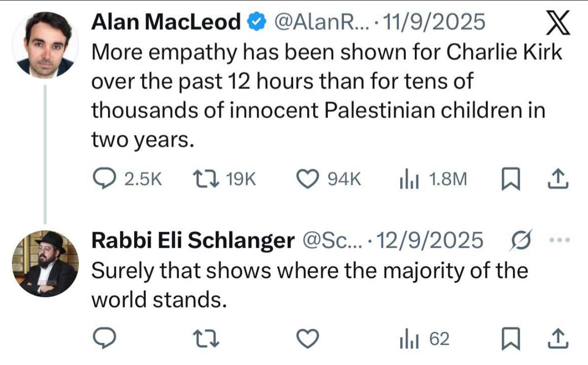Share Rabbi Eli Schlanger's reply
Image resolution: width=588 pixels, height=365 pixels.
(558, 339)
